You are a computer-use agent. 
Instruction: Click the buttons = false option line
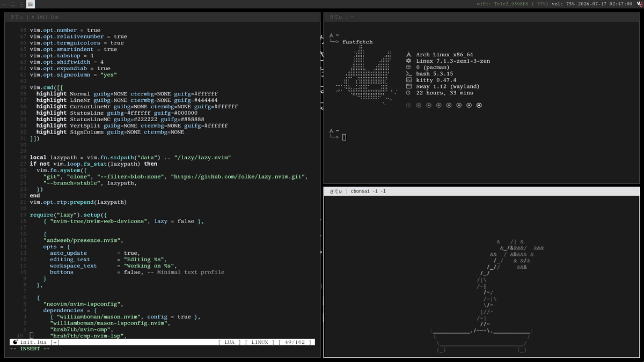(x=137, y=272)
